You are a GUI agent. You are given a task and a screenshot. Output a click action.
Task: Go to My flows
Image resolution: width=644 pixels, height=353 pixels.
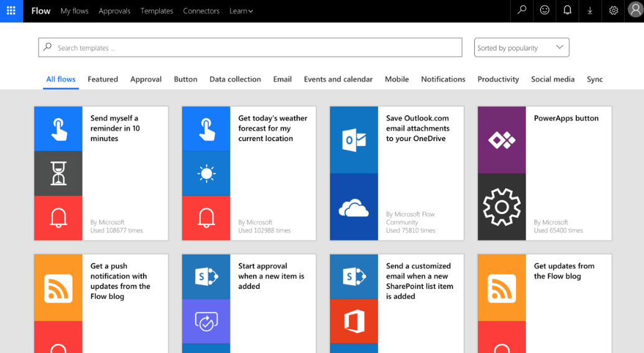point(75,11)
